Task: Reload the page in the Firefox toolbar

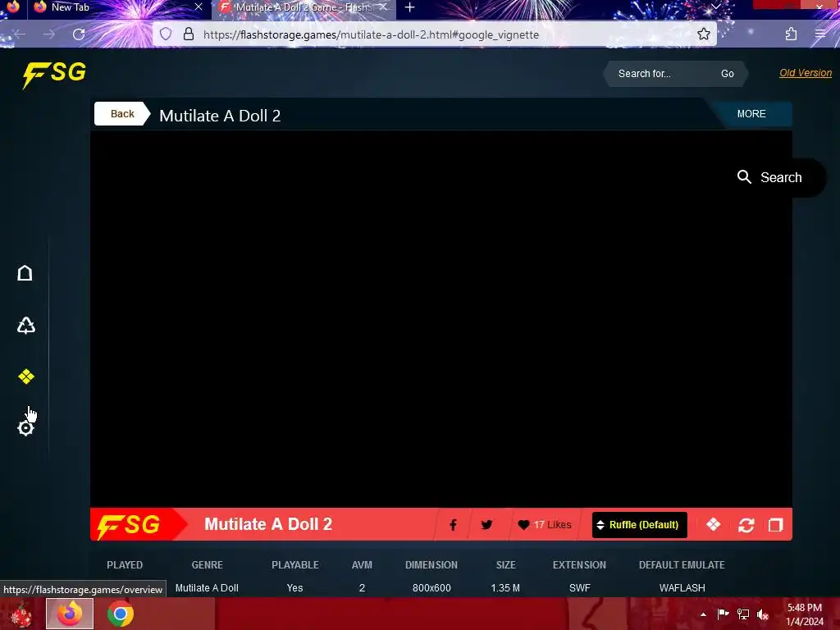Action: [79, 34]
